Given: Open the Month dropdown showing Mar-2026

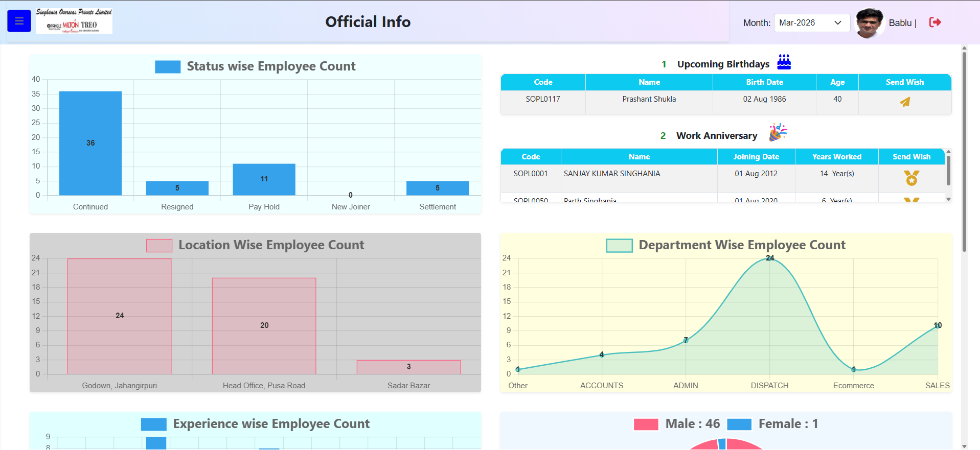Looking at the screenshot, I should 812,22.
